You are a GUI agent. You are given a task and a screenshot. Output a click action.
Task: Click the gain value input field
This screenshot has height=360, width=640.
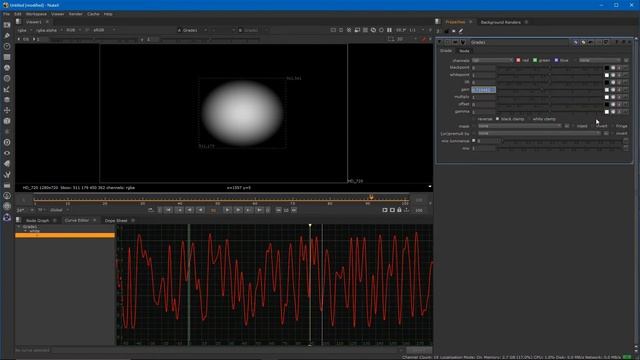[x=484, y=90]
